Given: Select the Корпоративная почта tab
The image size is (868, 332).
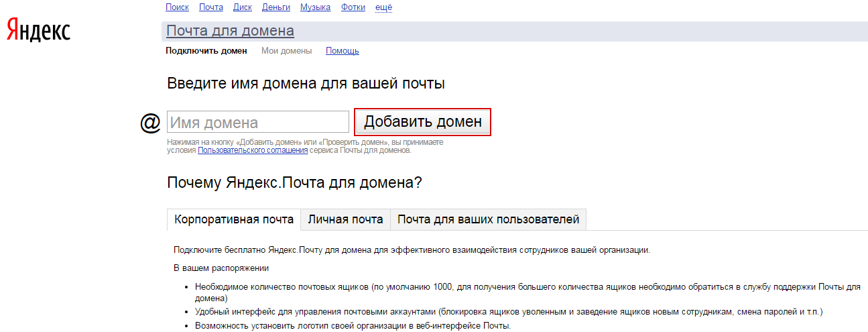Looking at the screenshot, I should point(234,220).
